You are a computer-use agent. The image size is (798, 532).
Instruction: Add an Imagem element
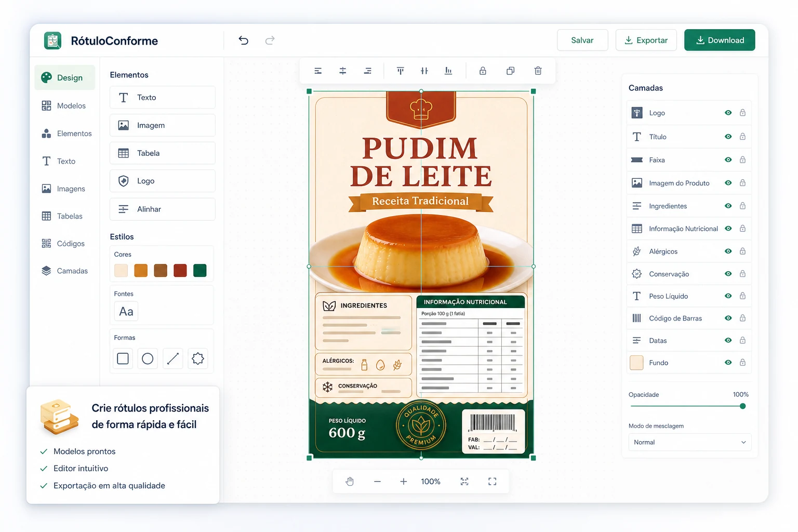tap(163, 125)
